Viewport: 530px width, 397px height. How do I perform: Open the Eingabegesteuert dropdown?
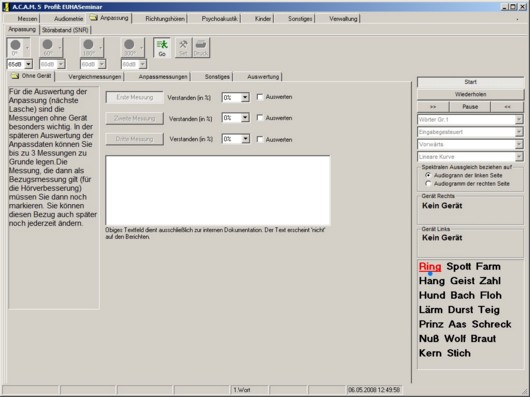click(x=519, y=132)
